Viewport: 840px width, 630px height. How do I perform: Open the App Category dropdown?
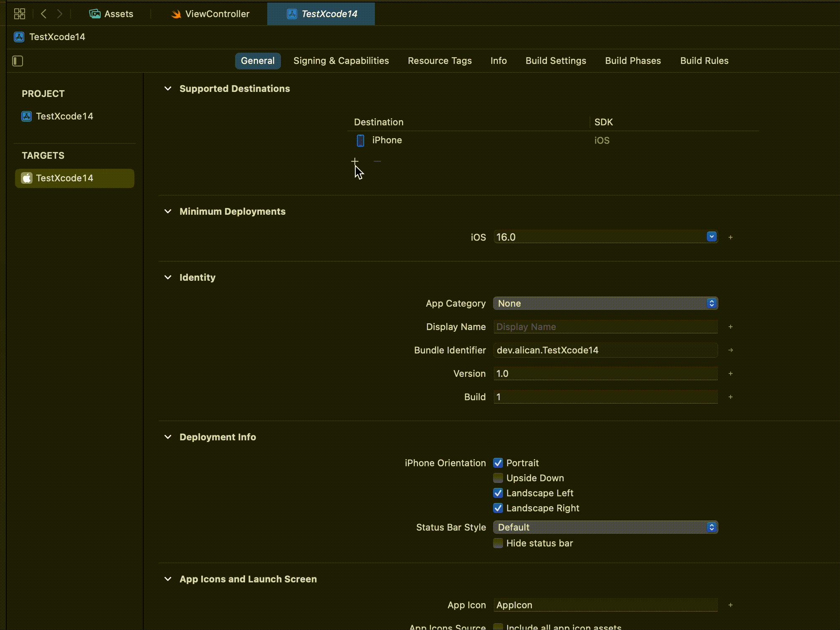606,303
